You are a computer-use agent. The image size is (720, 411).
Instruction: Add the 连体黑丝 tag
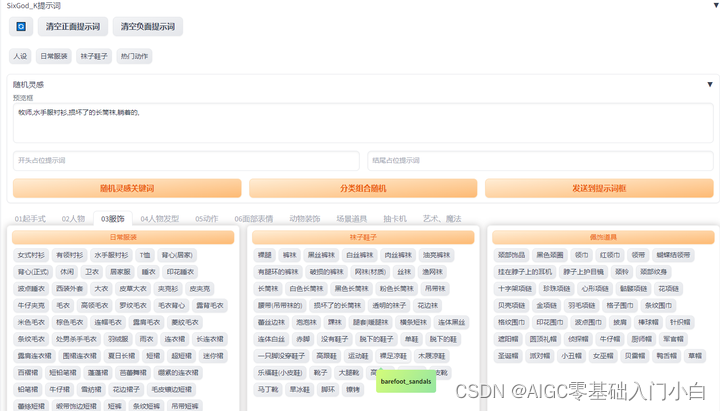[451, 322]
